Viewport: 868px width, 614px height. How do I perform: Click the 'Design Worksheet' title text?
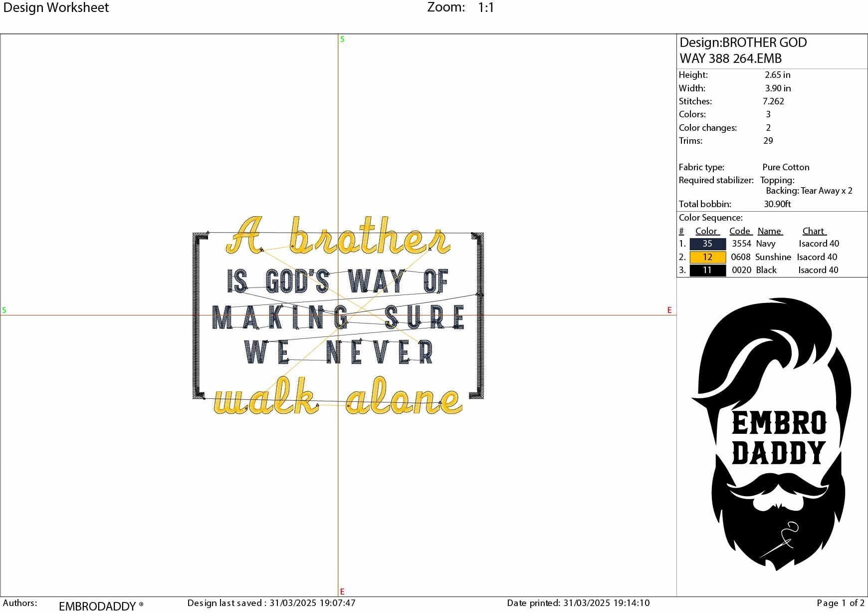tap(56, 7)
